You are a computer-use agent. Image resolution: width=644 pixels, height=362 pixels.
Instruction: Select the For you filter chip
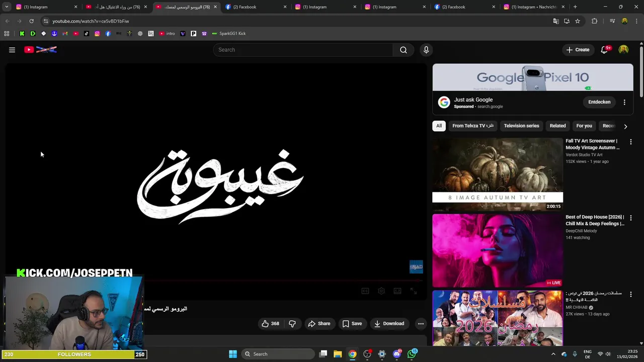click(x=584, y=126)
